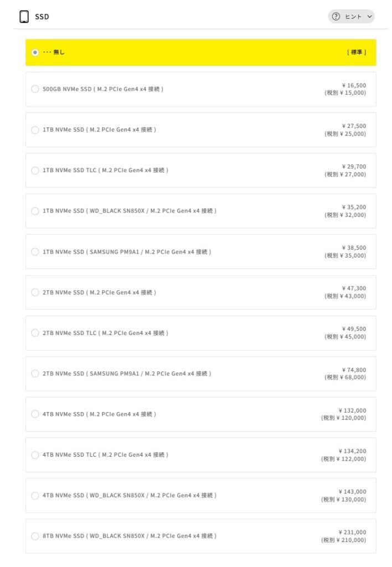Select 500GB NVMe SSD radio button
Viewport: 392px width, 567px height.
pyautogui.click(x=35, y=89)
